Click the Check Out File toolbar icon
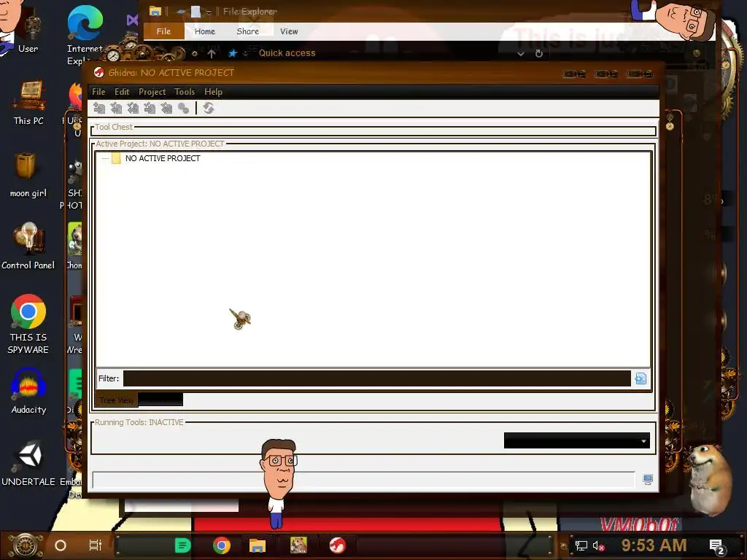Image resolution: width=747 pixels, height=560 pixels. click(116, 108)
